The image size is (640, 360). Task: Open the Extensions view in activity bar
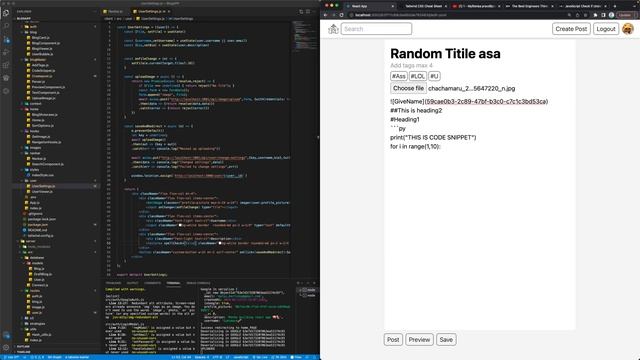pyautogui.click(x=6, y=65)
